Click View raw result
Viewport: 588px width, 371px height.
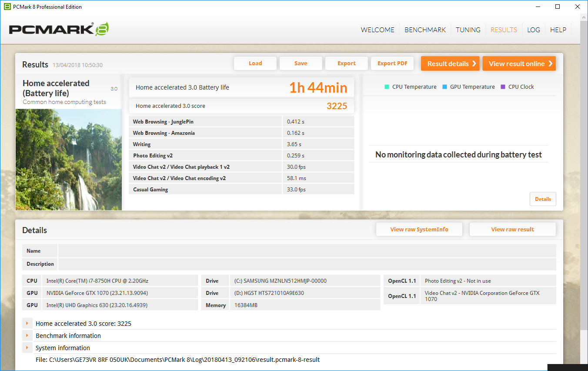click(513, 230)
